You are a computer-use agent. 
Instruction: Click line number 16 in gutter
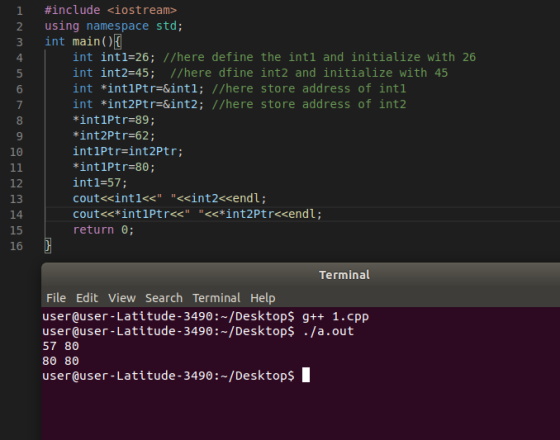[x=16, y=246]
